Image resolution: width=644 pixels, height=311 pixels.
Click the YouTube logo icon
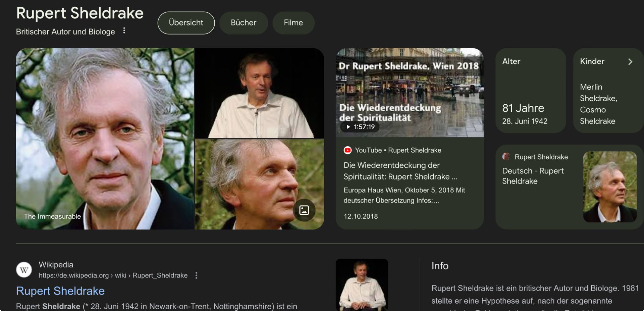pos(347,150)
